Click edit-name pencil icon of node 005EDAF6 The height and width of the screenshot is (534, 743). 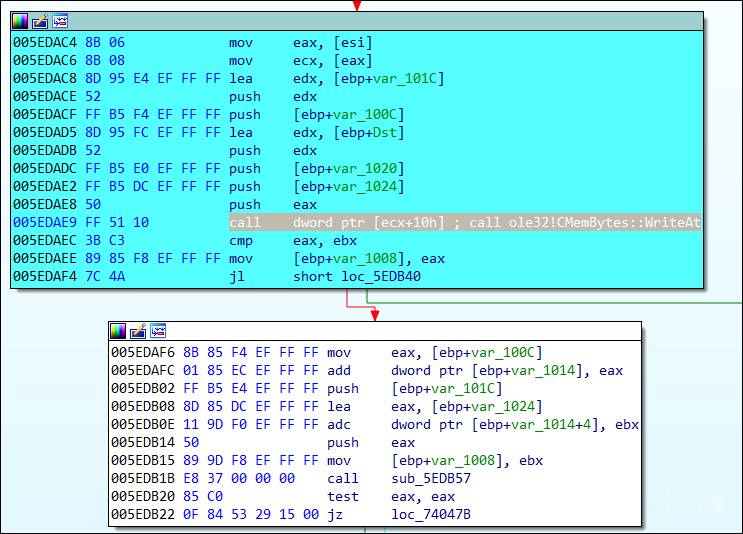pos(138,331)
